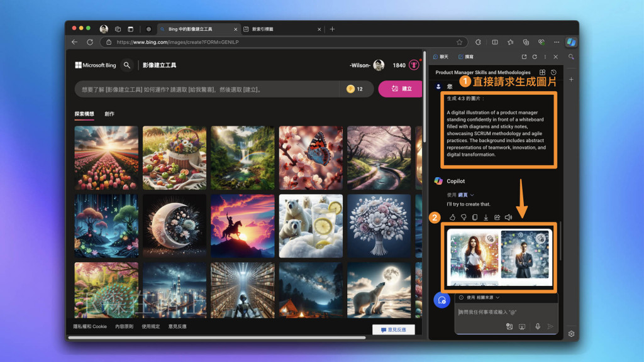Open the generated woman product manager image
644x362 pixels.
(474, 254)
